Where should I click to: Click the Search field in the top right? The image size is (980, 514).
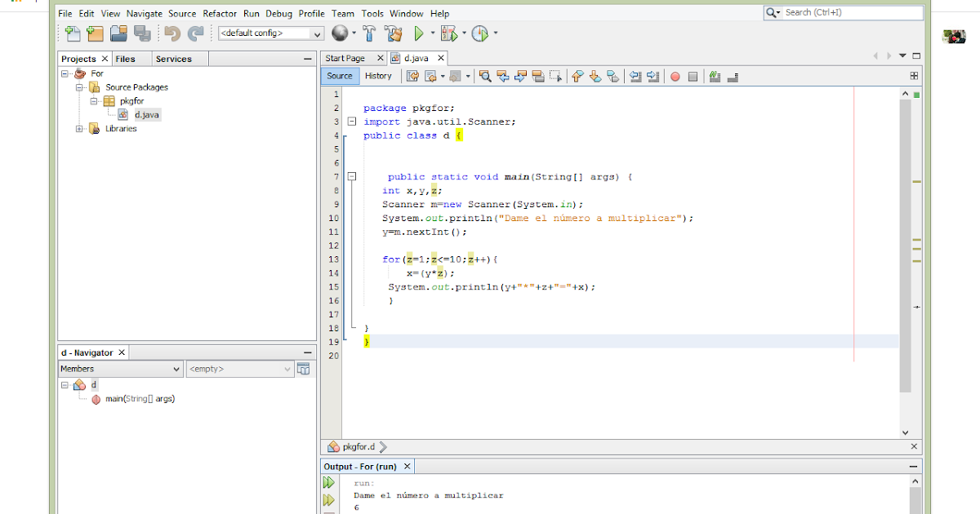coord(845,12)
